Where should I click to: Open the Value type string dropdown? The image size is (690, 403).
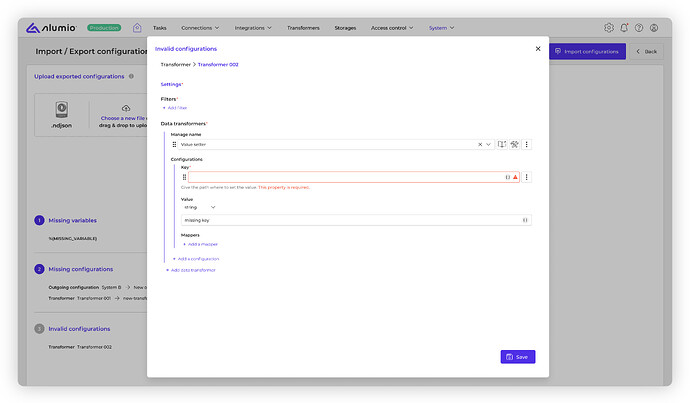[x=199, y=207]
